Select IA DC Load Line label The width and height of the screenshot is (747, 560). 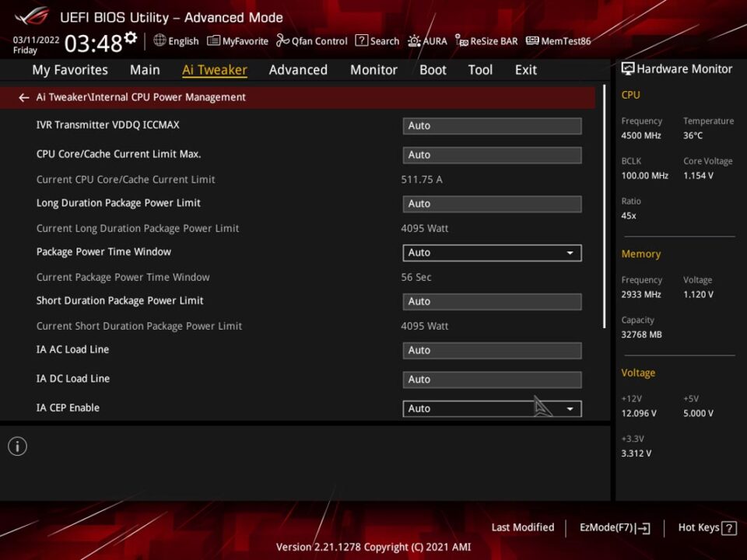[73, 379]
